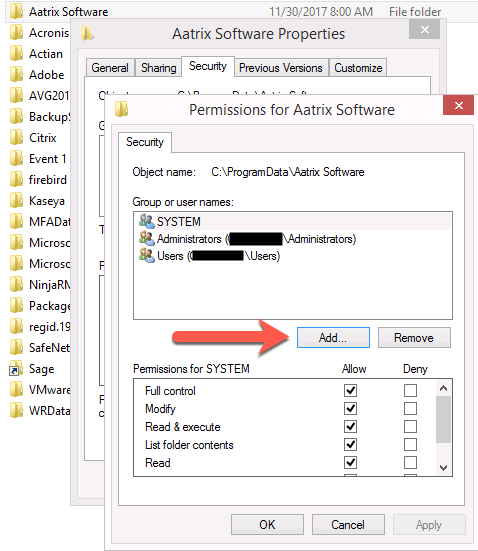Image resolution: width=478 pixels, height=551 pixels.
Task: Click the folder icon in Properties window title bar
Action: pos(87,33)
